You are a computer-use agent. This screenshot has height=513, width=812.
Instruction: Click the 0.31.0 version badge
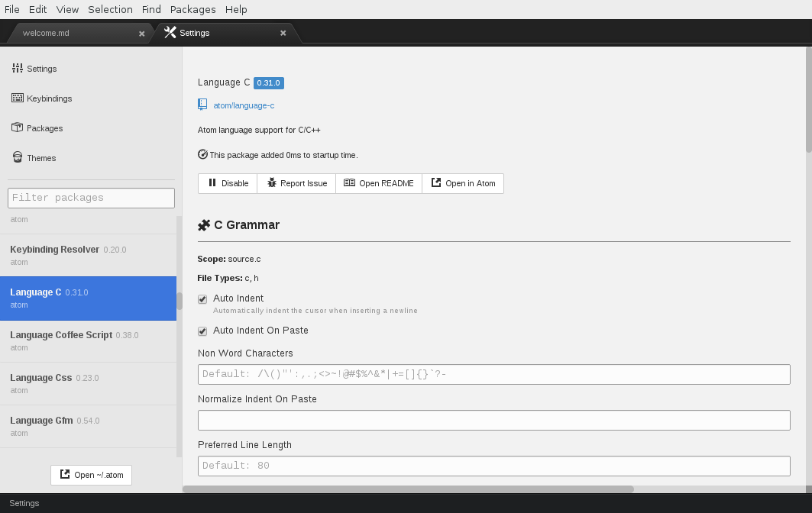coord(268,82)
